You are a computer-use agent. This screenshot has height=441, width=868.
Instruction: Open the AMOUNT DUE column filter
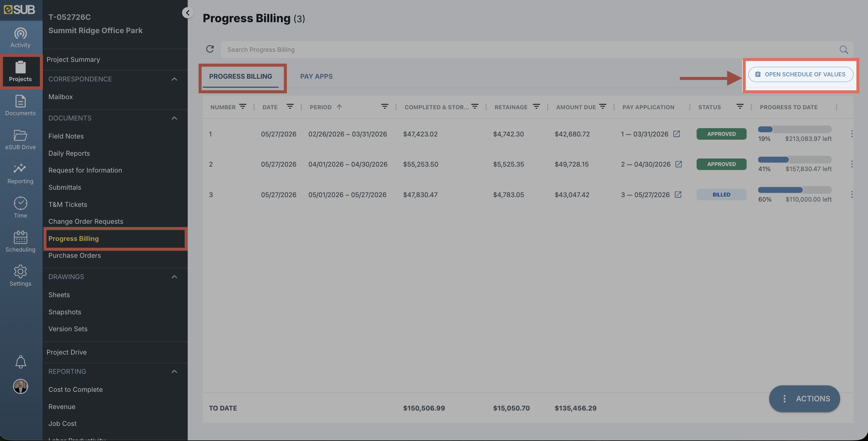click(603, 107)
